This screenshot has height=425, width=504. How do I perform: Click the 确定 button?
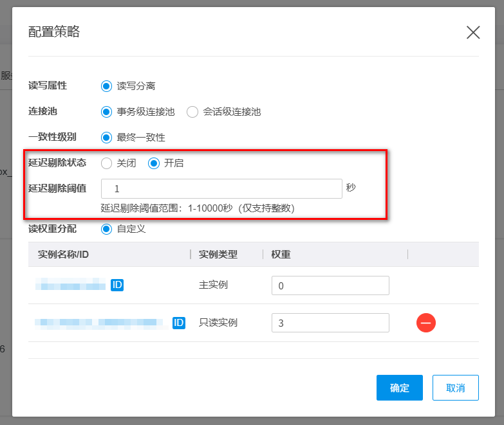tap(399, 388)
